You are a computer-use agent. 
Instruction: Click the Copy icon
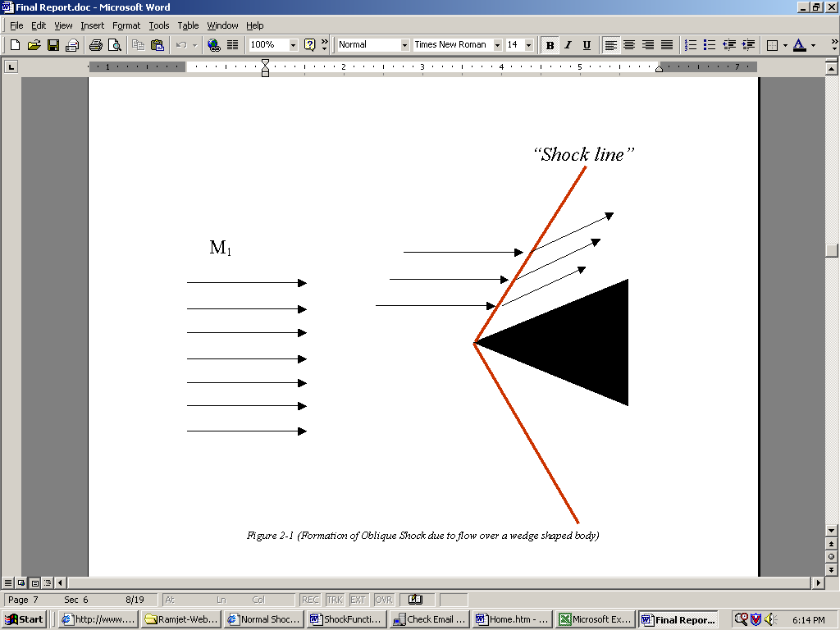click(x=138, y=45)
